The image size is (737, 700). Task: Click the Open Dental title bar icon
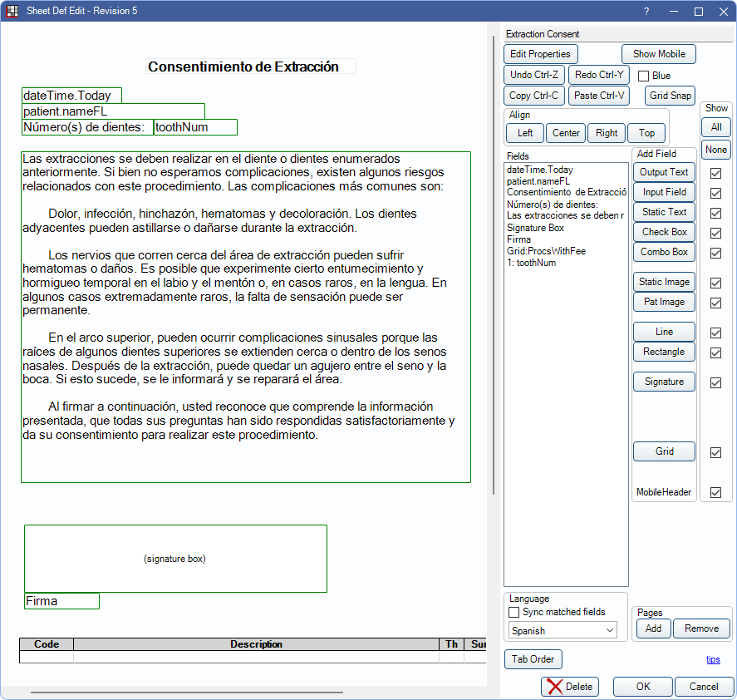pyautogui.click(x=12, y=11)
